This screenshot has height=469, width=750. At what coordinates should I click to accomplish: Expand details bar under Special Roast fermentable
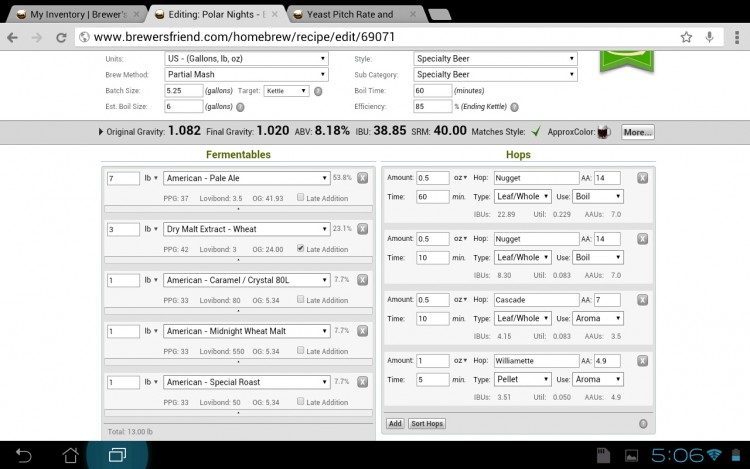(x=238, y=413)
